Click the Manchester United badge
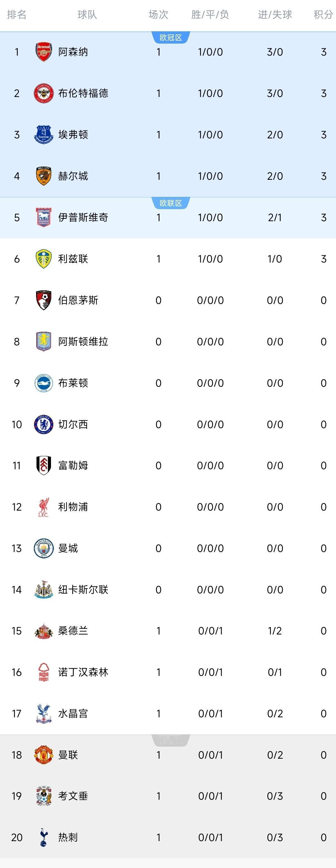 click(x=44, y=755)
